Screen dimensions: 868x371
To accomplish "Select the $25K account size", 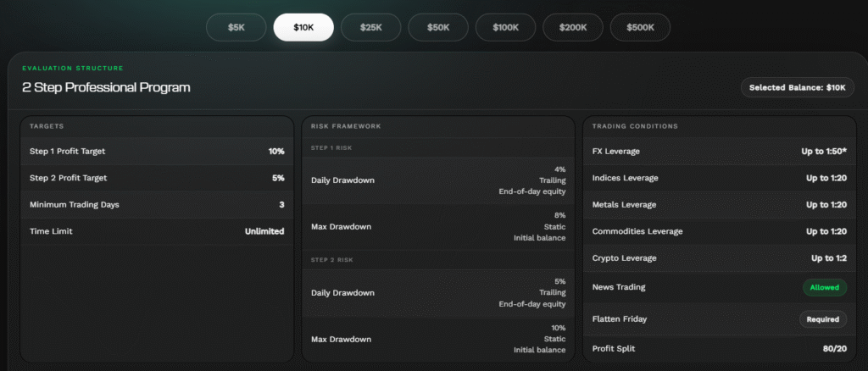I will click(x=371, y=27).
